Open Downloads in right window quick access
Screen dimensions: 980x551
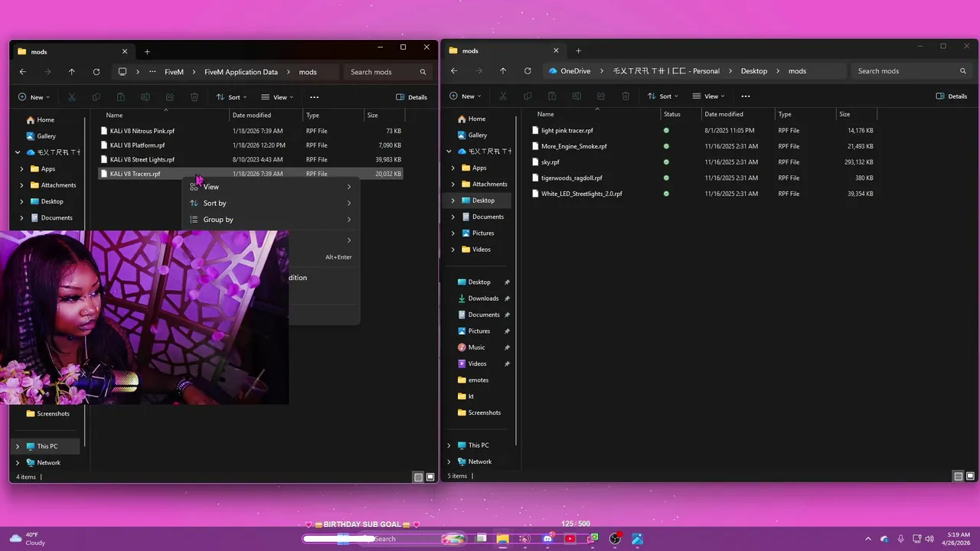pyautogui.click(x=483, y=298)
